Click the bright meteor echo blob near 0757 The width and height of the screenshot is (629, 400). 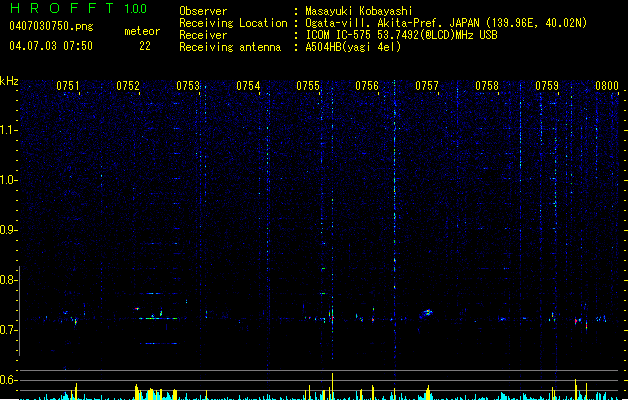point(428,312)
